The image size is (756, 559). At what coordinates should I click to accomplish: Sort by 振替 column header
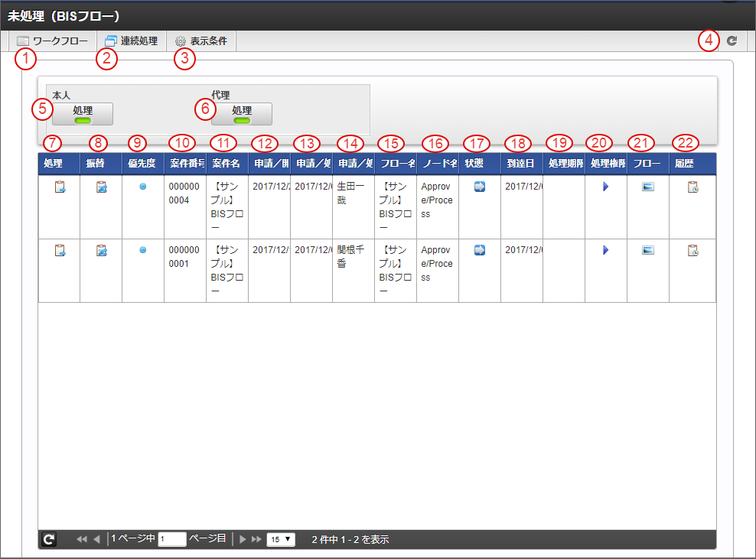point(101,164)
